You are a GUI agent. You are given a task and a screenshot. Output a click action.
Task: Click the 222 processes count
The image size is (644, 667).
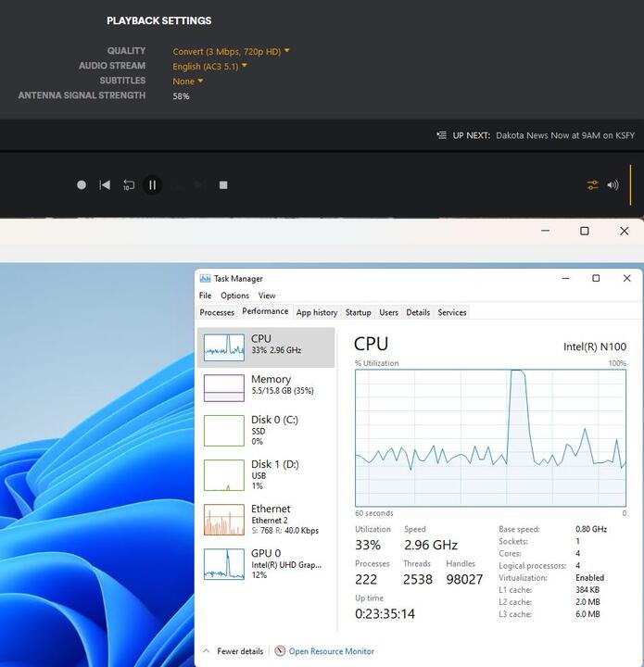point(366,579)
